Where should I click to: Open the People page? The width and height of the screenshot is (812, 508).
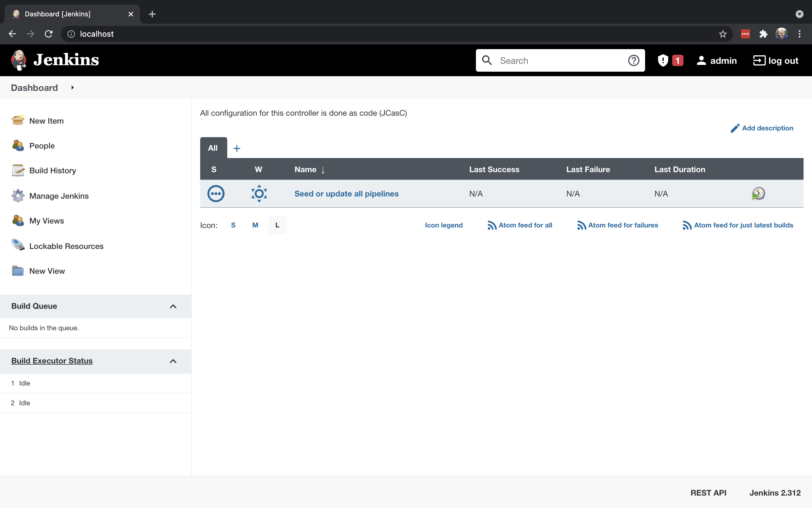(x=42, y=145)
